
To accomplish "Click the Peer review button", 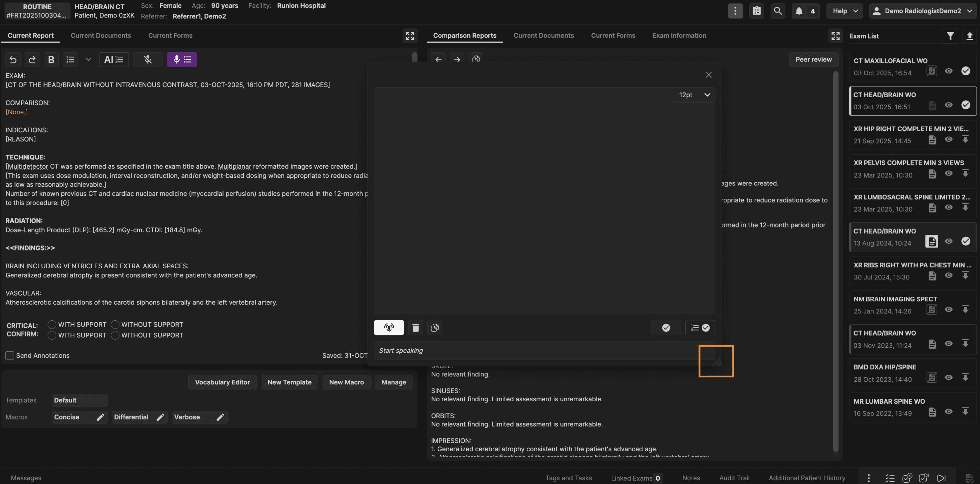I will 813,59.
